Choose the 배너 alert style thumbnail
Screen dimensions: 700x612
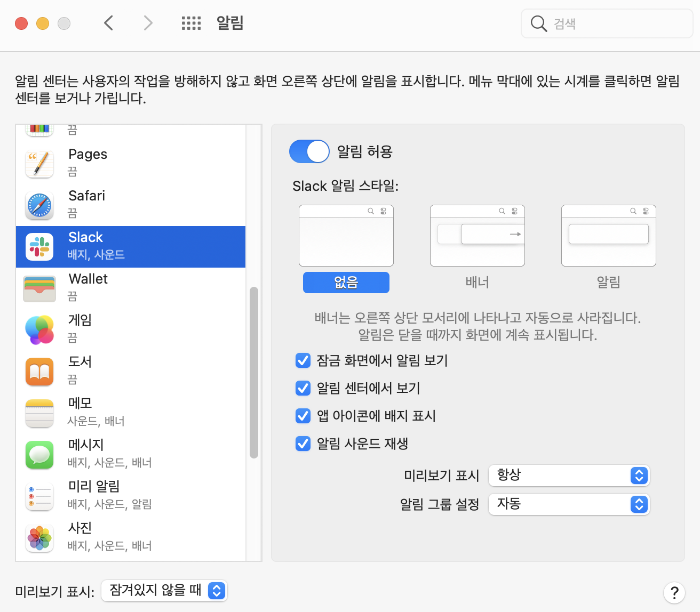[x=478, y=236]
